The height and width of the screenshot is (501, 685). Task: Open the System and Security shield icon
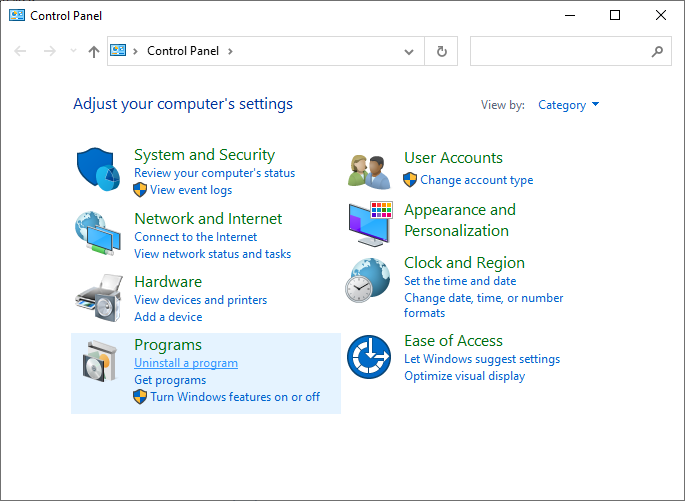98,169
